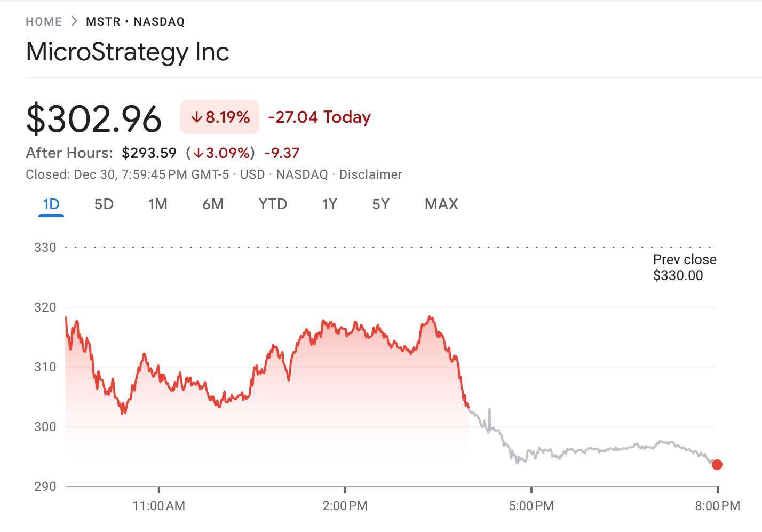
Task: Click the down arrow in percent badge
Action: [197, 117]
